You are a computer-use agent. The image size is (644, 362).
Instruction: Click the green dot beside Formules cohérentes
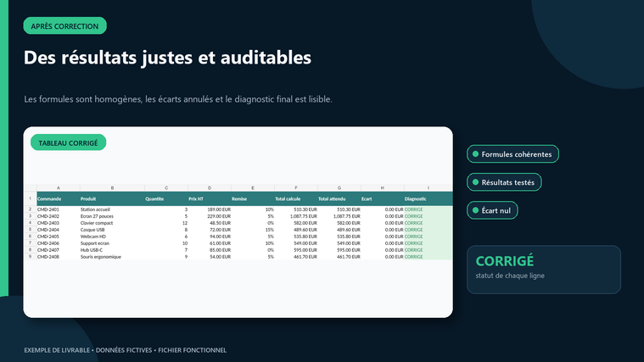point(476,154)
